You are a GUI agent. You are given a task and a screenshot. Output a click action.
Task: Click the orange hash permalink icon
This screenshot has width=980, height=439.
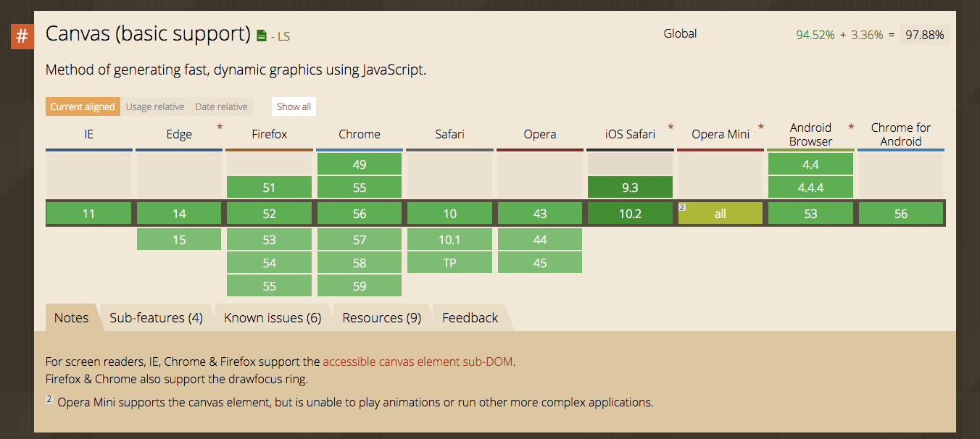[20, 35]
